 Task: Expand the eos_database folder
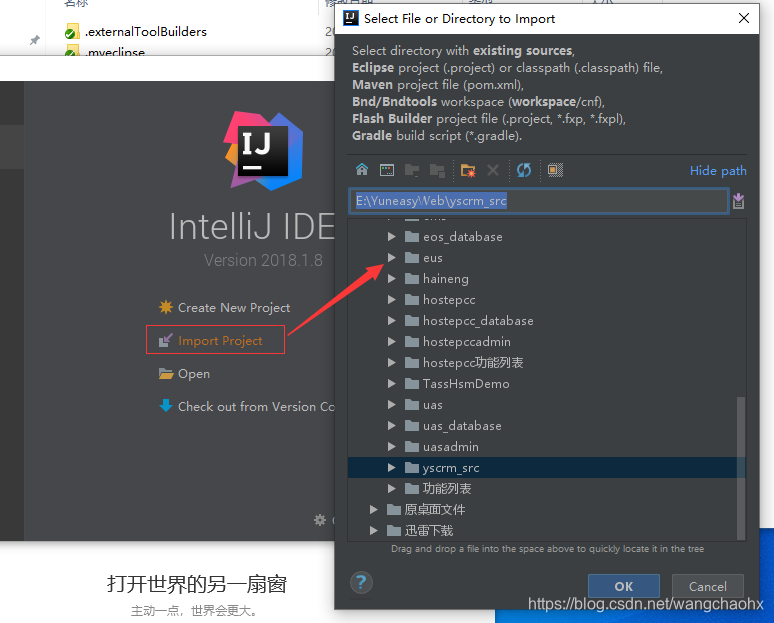(x=391, y=236)
